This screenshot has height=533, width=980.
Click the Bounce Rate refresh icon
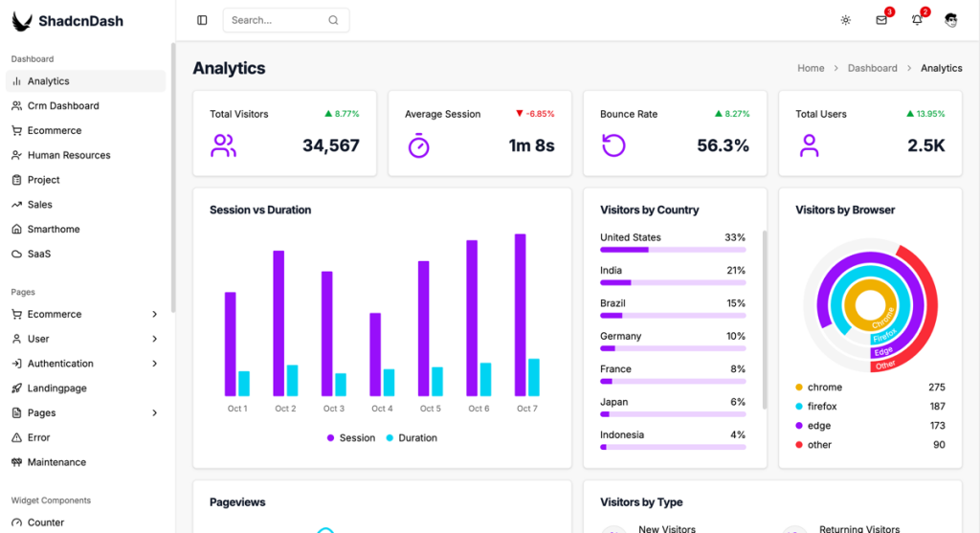(x=613, y=145)
